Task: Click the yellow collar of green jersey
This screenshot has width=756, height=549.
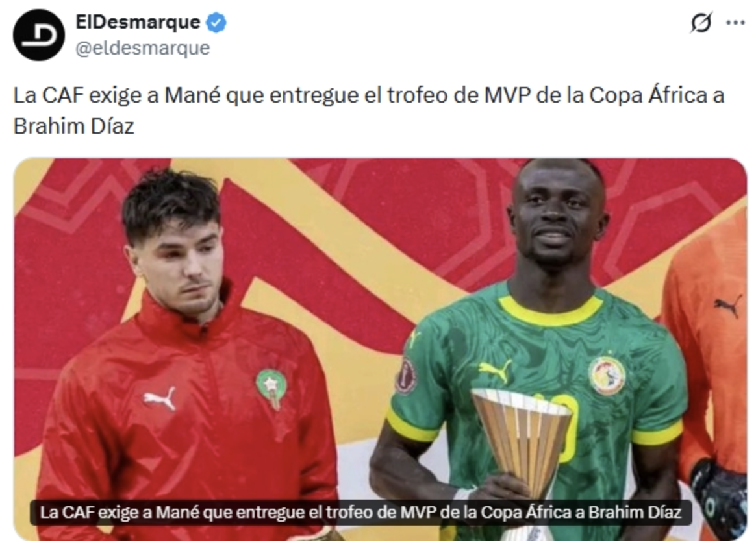Action: [551, 311]
